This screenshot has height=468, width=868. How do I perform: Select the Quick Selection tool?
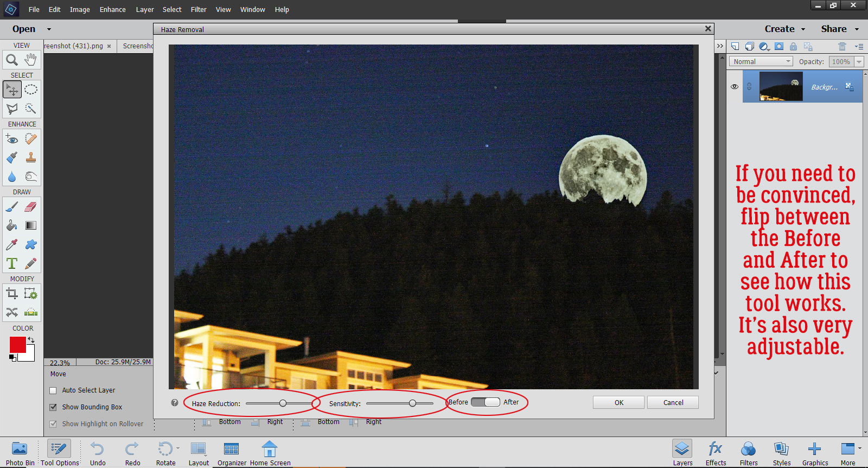31,109
